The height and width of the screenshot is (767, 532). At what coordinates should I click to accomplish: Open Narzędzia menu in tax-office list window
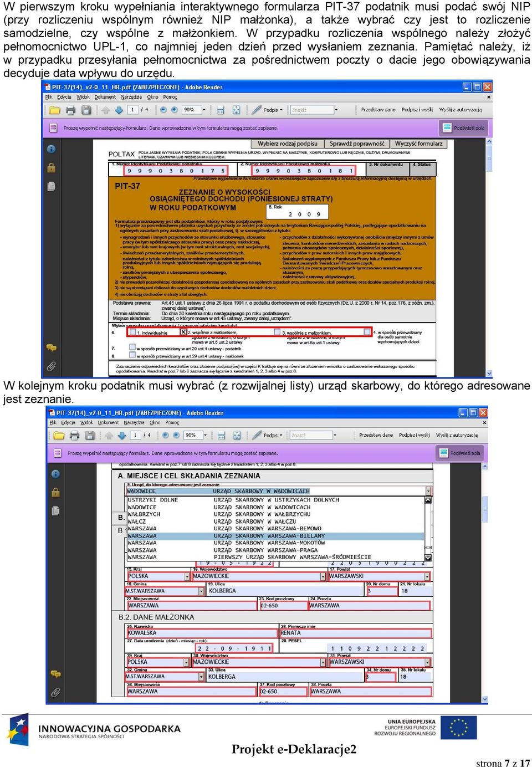tap(135, 422)
